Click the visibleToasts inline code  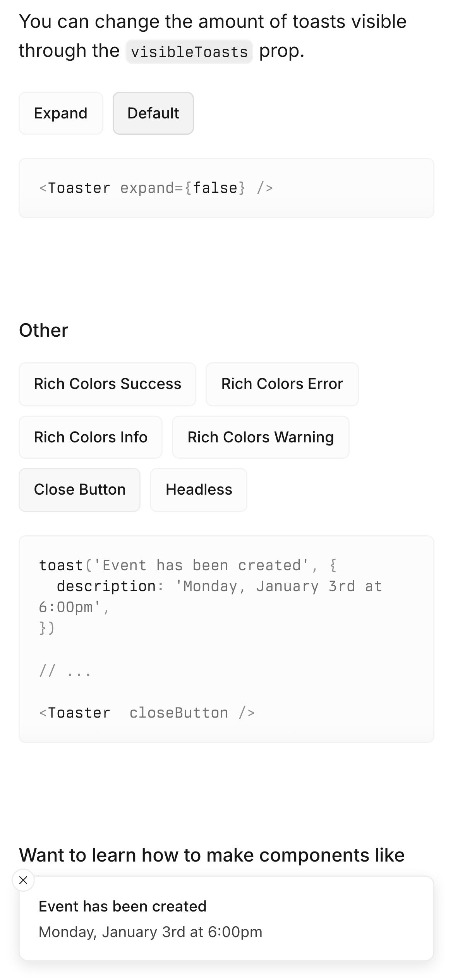(x=189, y=52)
